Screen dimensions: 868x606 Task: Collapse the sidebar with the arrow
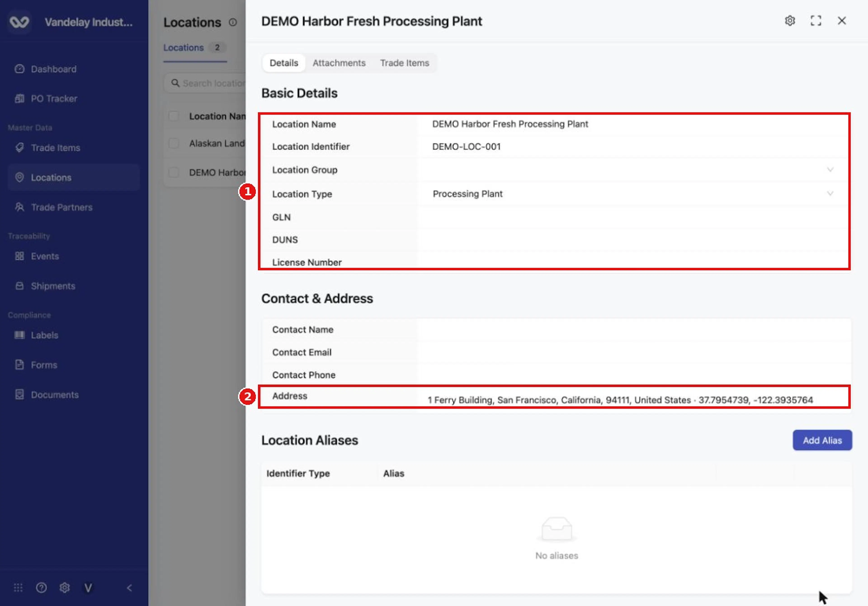click(129, 588)
